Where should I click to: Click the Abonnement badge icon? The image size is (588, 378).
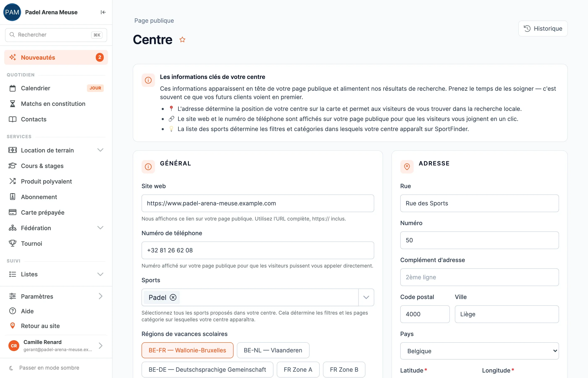point(13,197)
